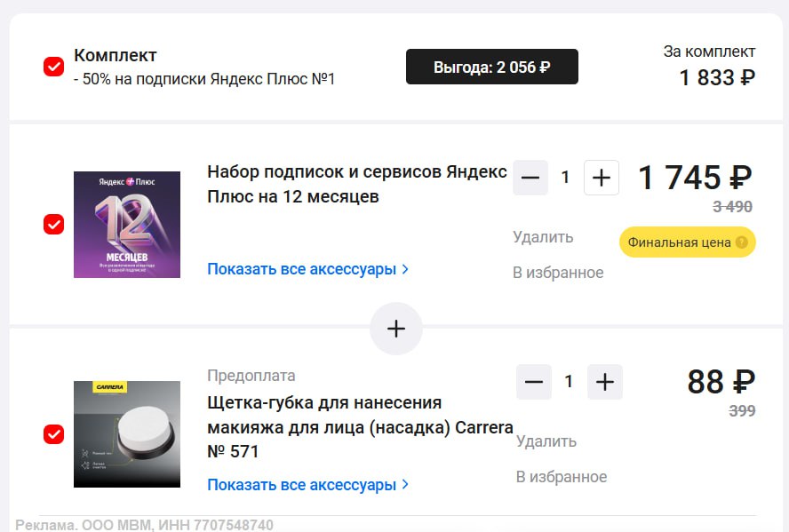Click Удалить for the Yandex Plus subscription

click(x=543, y=237)
